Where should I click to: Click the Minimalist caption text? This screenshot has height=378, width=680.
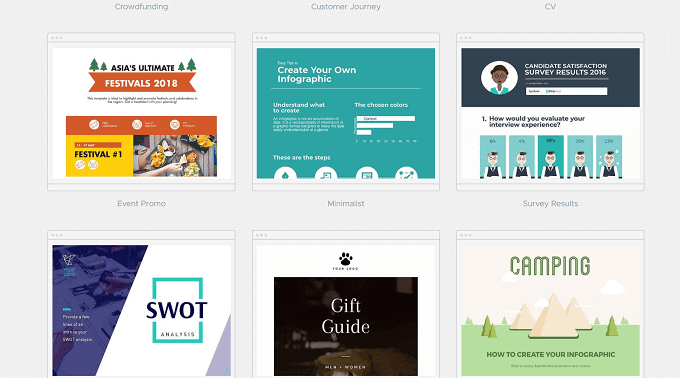[x=346, y=203]
